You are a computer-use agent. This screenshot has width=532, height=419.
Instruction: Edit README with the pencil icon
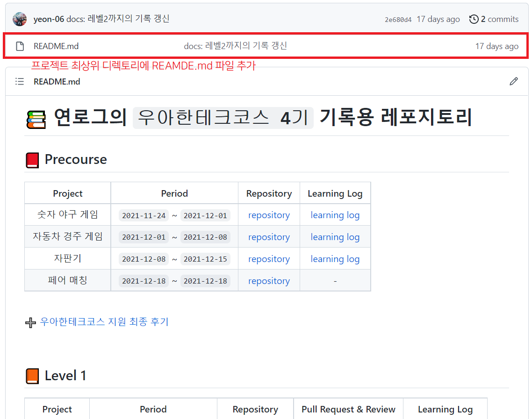point(514,81)
